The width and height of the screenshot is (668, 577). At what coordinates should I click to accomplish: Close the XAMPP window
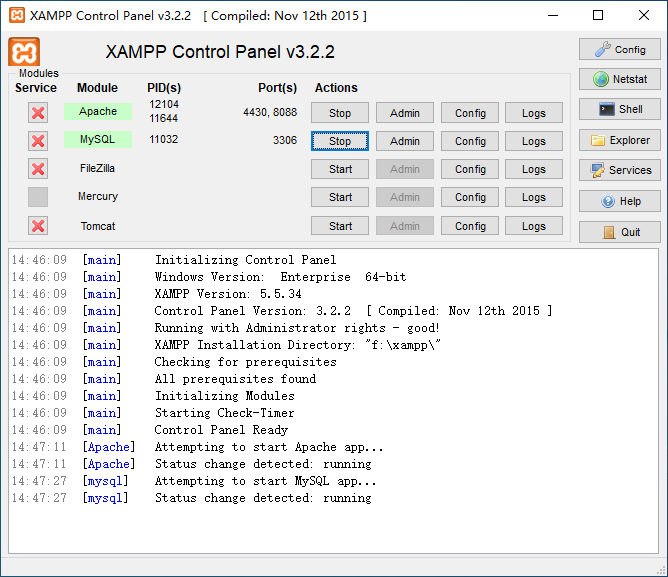coord(644,15)
